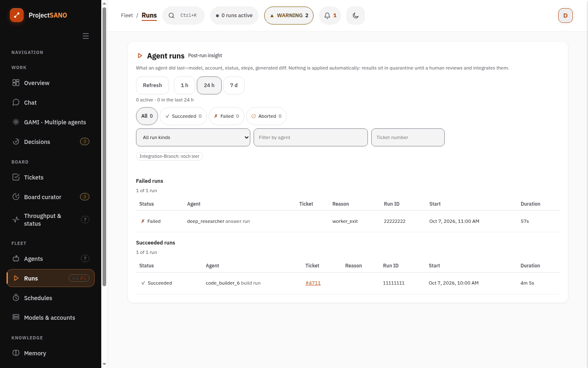Screen dimensions: 588x368
Task: Collapse sidebar with hamburger menu icon
Action: tap(86, 36)
